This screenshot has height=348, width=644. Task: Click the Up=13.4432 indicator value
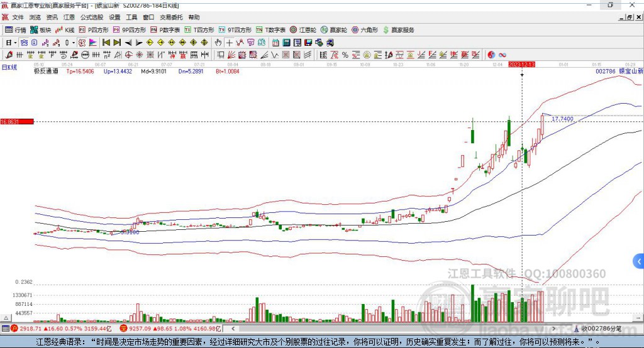pos(118,72)
